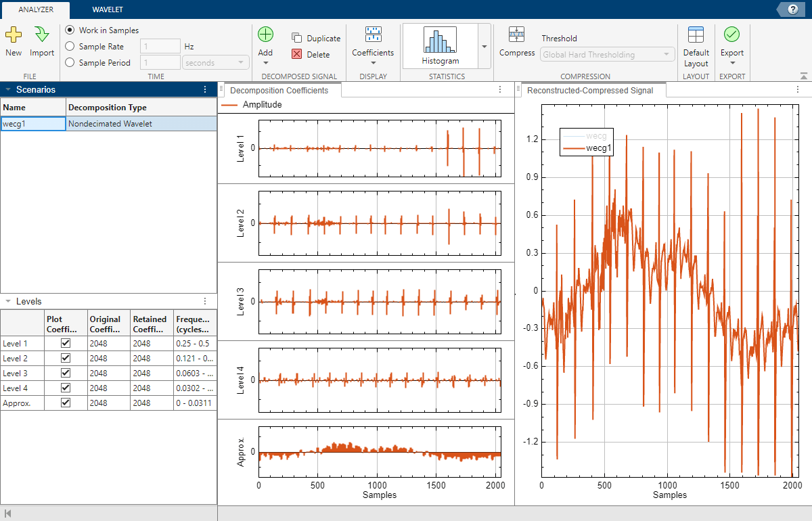
Task: Click the New scenario plus icon
Action: pyautogui.click(x=13, y=35)
